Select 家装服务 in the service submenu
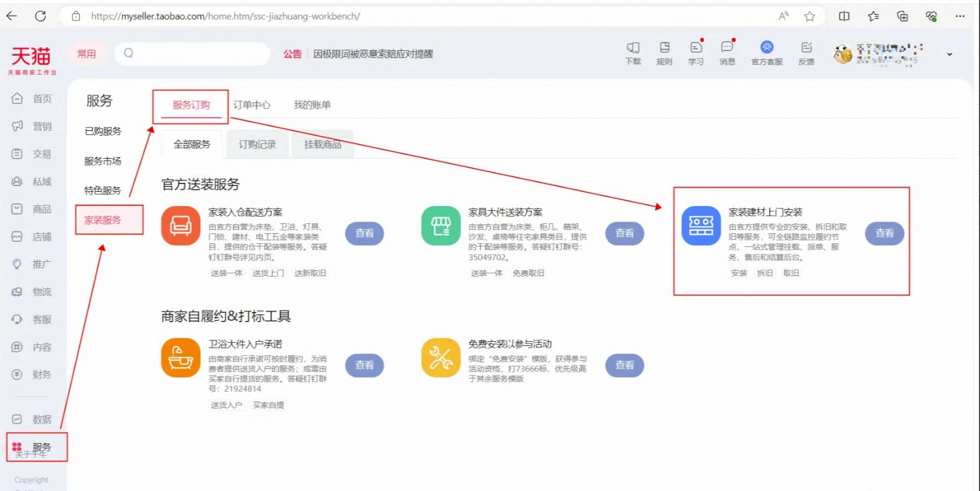 [x=103, y=220]
